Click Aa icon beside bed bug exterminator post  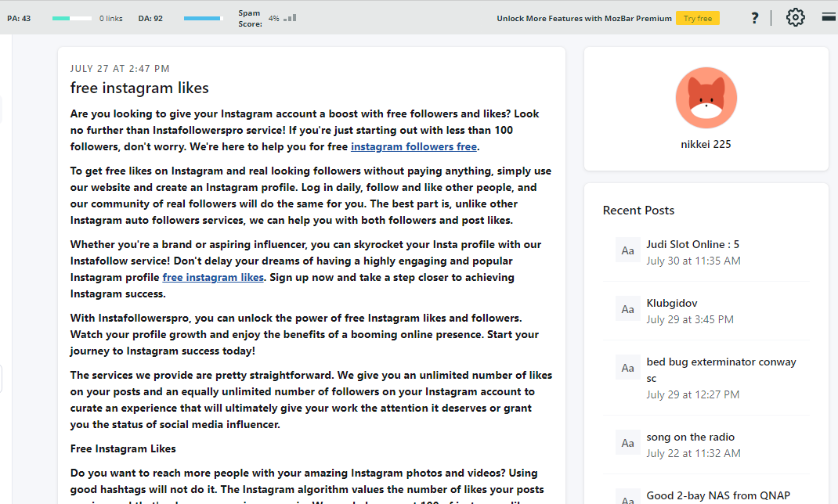pyautogui.click(x=627, y=368)
